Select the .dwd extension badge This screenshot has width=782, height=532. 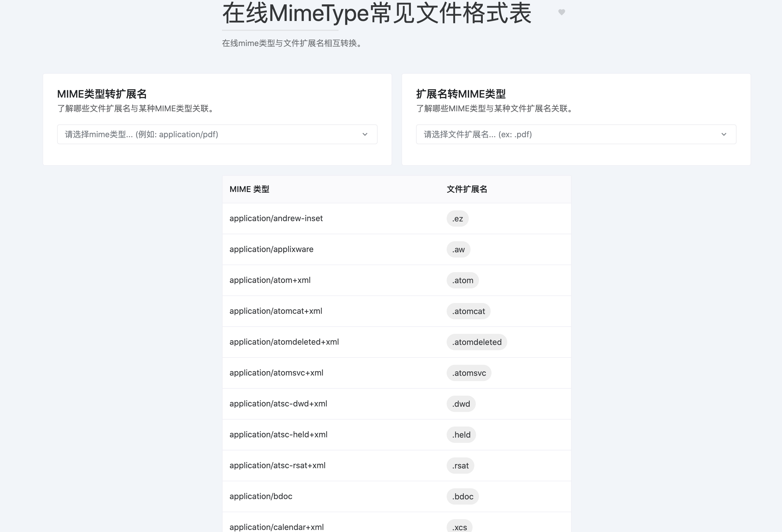tap(461, 404)
